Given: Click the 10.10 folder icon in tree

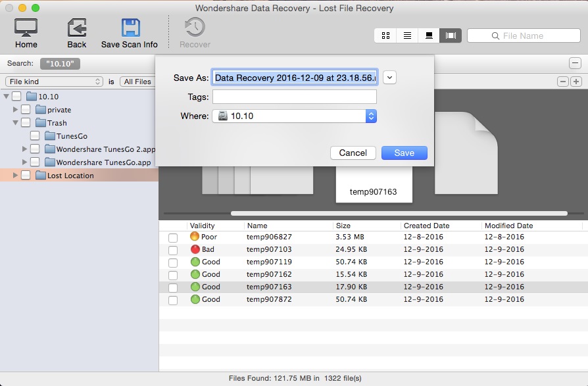Looking at the screenshot, I should click(x=32, y=96).
